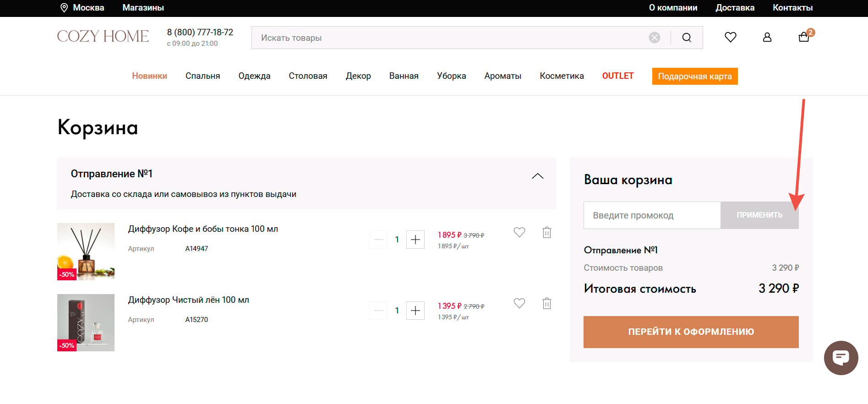This screenshot has height=404, width=868.
Task: Open the Ванная category
Action: coord(404,76)
